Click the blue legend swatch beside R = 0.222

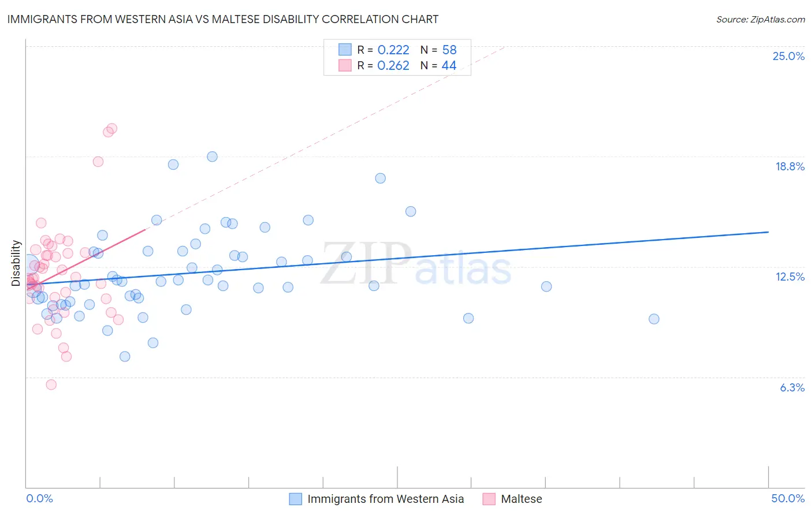345,50
